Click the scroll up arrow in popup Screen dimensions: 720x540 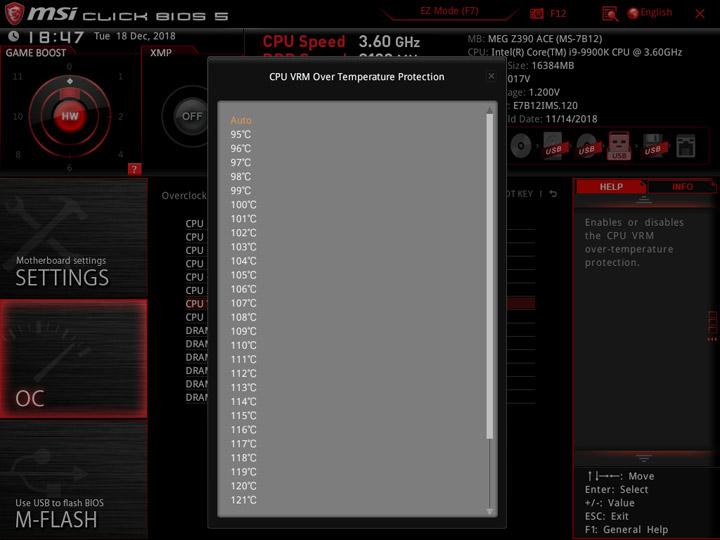tap(489, 110)
